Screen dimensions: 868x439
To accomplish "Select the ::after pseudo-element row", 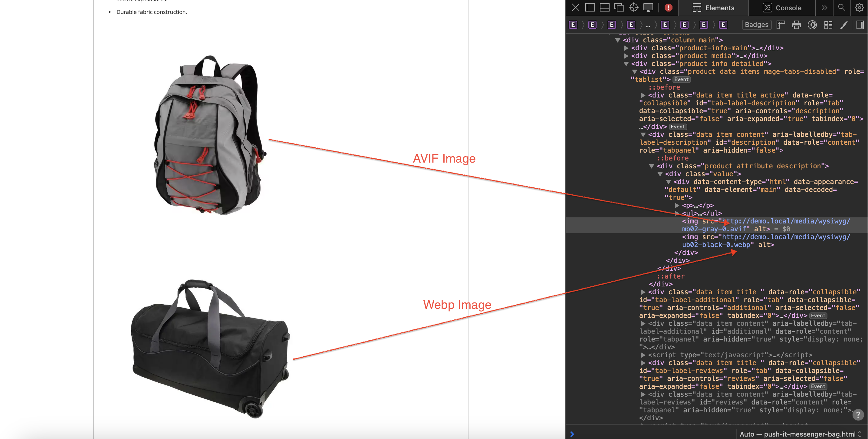I will [671, 276].
